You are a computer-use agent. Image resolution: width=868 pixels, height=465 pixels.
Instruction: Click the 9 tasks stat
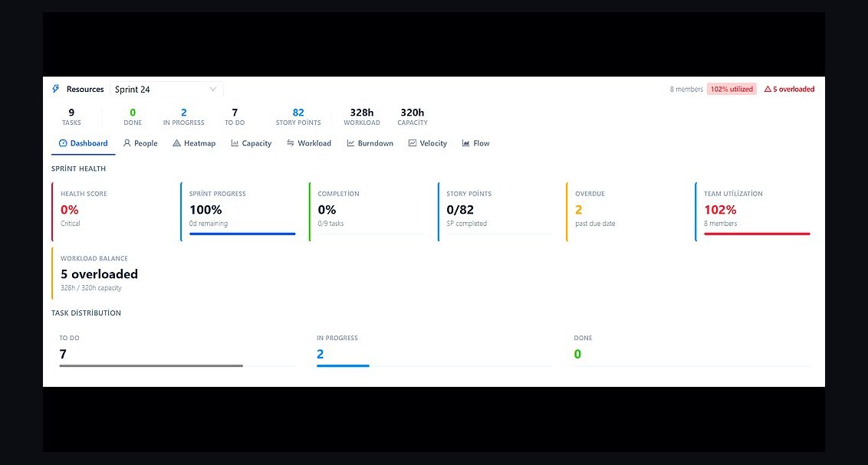click(71, 116)
